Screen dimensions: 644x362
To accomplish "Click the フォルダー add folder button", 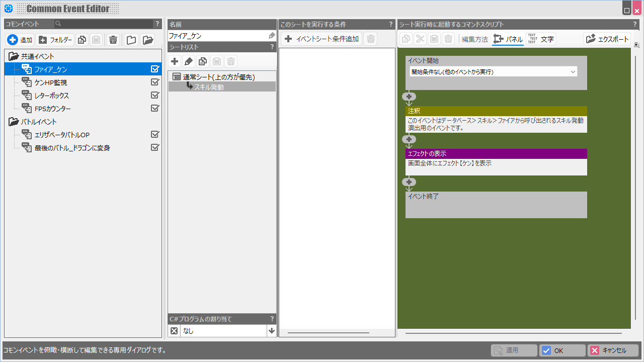I will click(x=55, y=40).
